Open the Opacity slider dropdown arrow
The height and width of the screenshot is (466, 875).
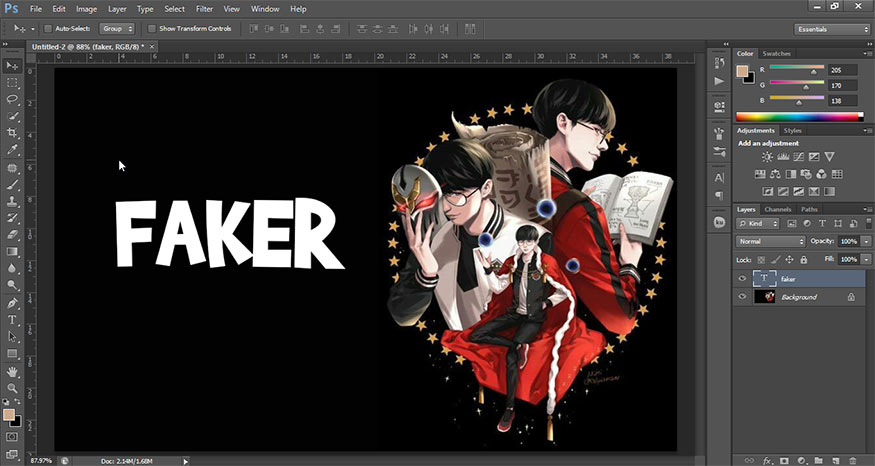click(866, 242)
